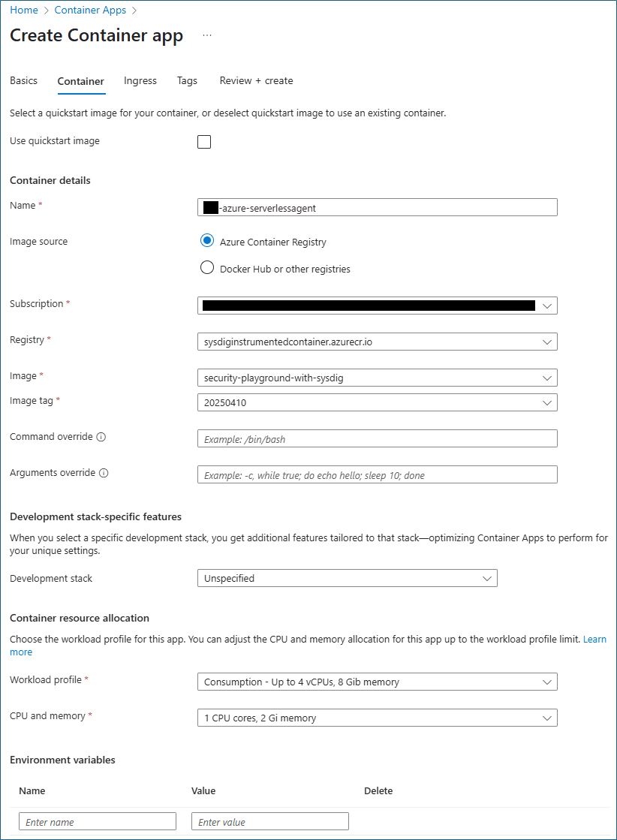Click the Command override text field
This screenshot has height=840, width=617.
(377, 438)
